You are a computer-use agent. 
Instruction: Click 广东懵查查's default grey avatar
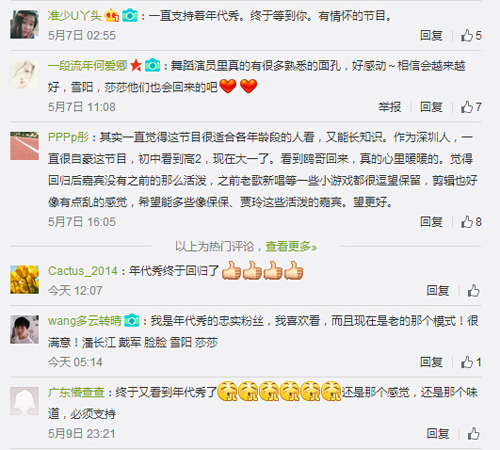pyautogui.click(x=24, y=401)
